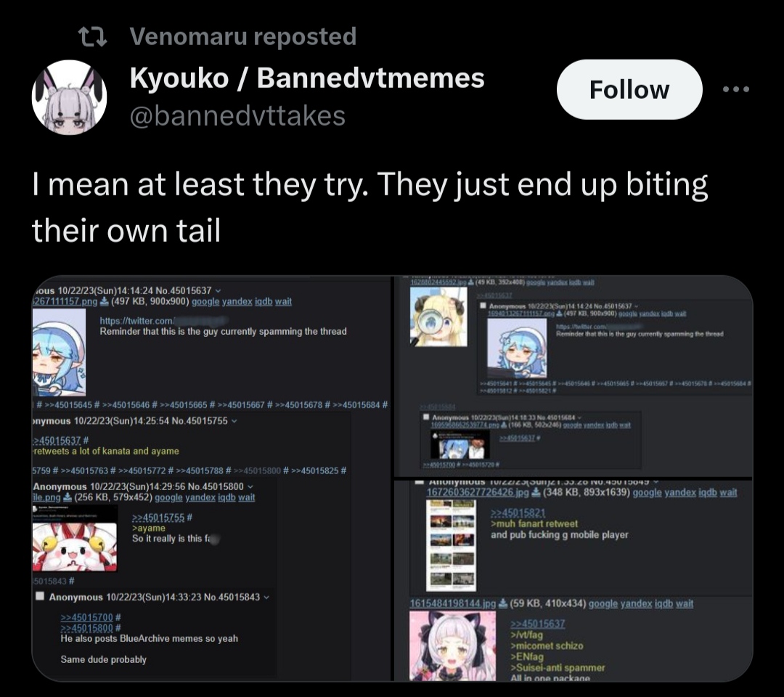The image size is (784, 697).
Task: Expand post menu arrow after No.45015755
Action: [234, 422]
